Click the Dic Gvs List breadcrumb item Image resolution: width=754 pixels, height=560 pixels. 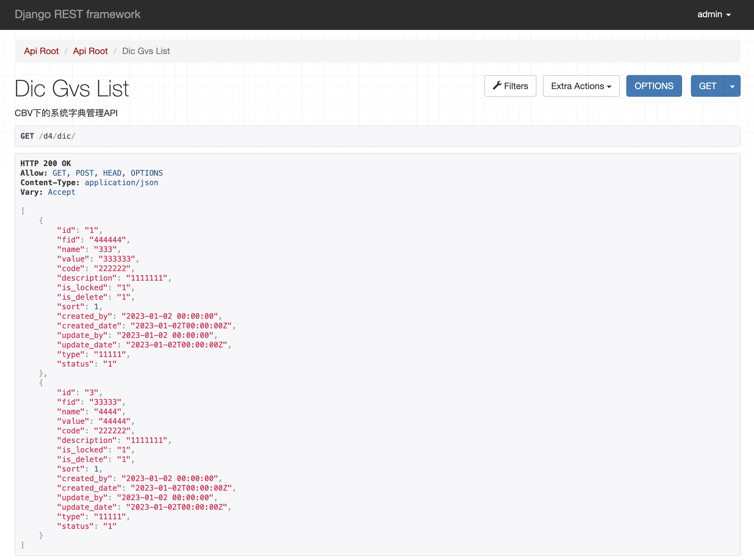146,51
